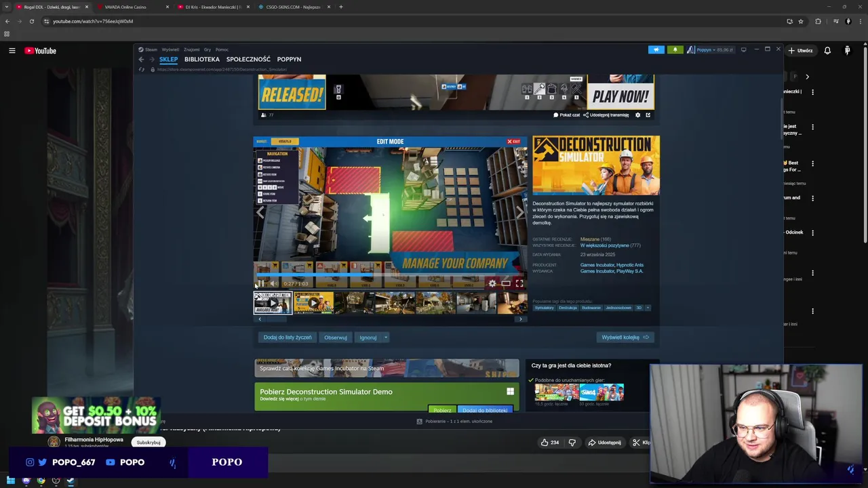Image resolution: width=868 pixels, height=488 pixels.
Task: Open YouTube hamburger guide menu
Action: coord(12,51)
